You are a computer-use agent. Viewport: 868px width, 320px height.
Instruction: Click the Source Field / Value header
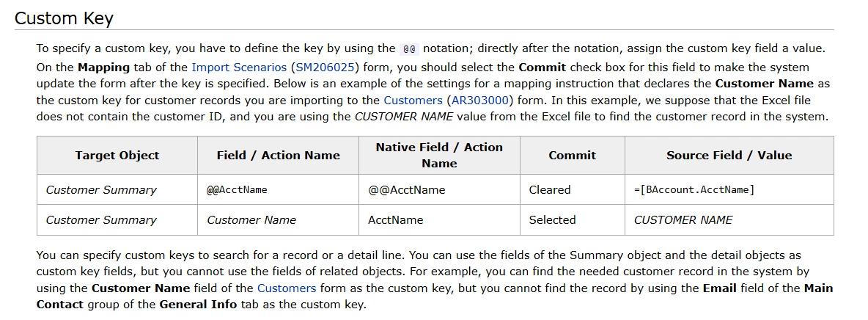[729, 156]
